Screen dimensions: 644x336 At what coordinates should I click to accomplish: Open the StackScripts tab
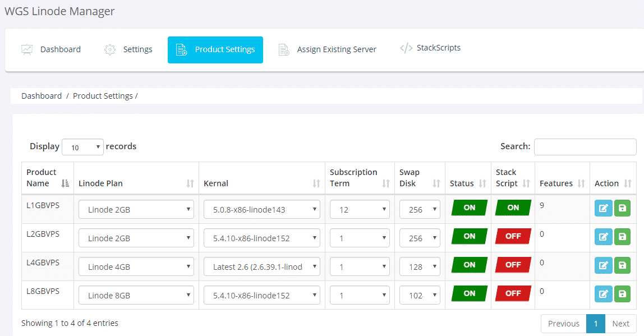(430, 48)
